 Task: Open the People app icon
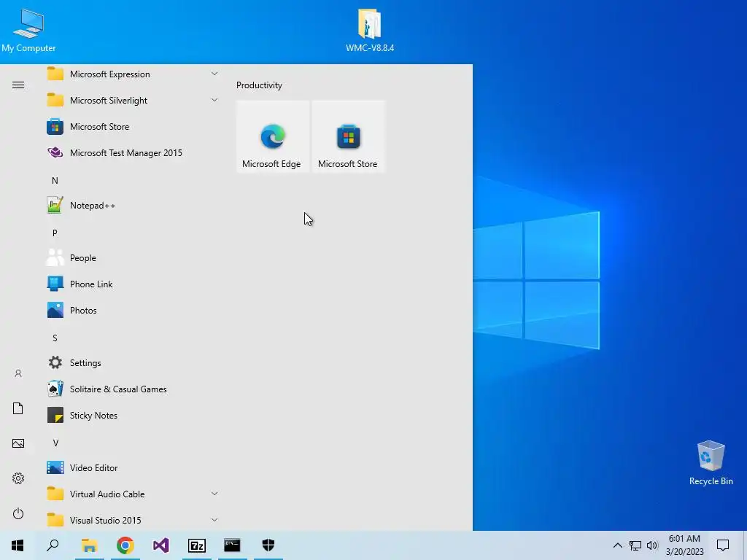click(55, 257)
